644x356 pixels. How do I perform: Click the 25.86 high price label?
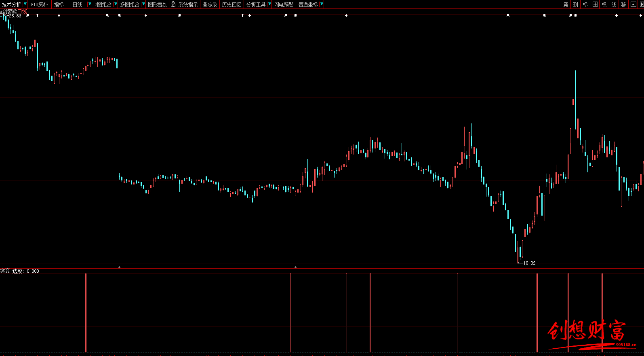click(15, 16)
